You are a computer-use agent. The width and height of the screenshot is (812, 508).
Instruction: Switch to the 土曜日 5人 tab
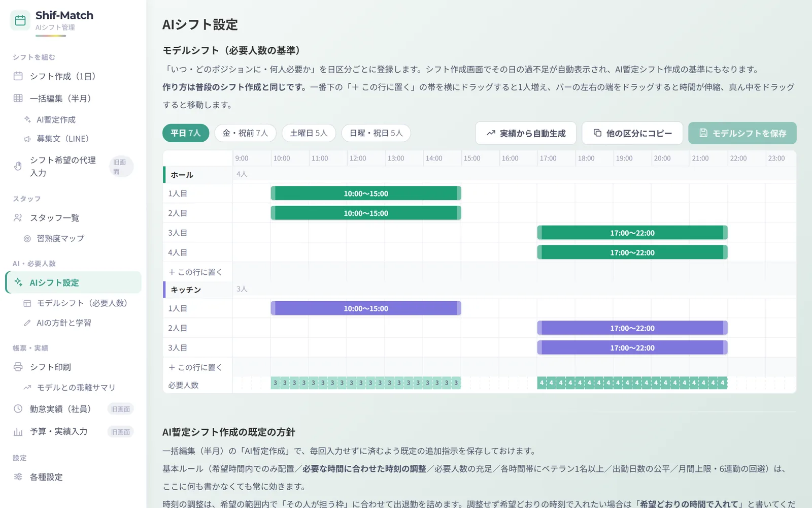click(x=309, y=133)
